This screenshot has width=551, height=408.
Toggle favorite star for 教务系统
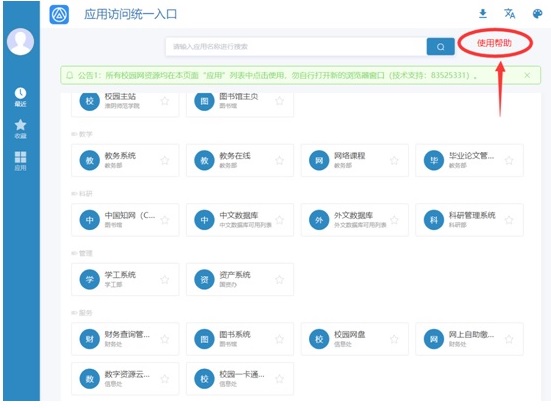[164, 161]
